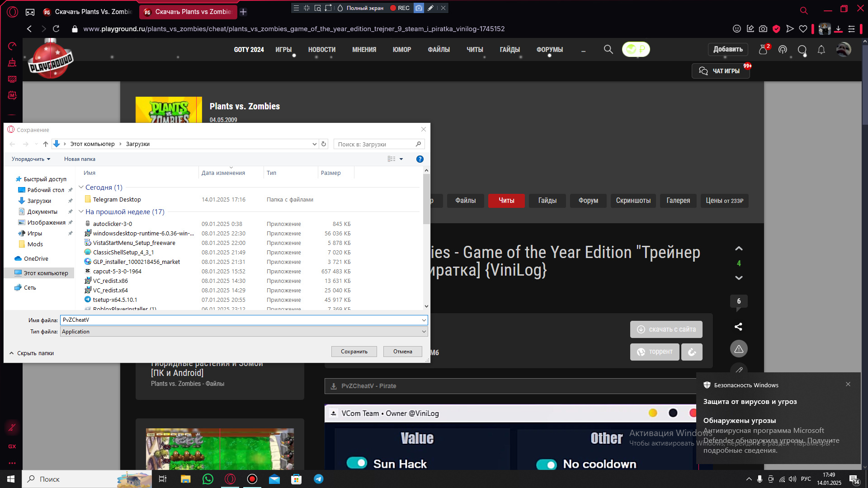Open Opera downloads icon in toolbar
Screen dimensions: 868x488
coord(838,29)
